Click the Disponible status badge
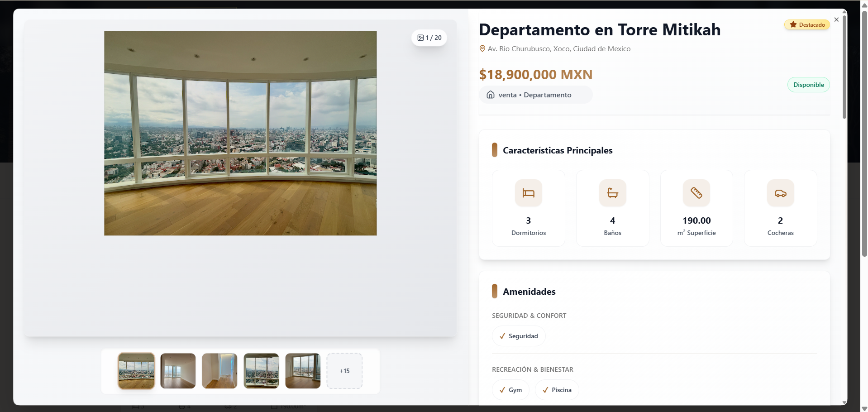This screenshot has height=412, width=868. pyautogui.click(x=808, y=85)
